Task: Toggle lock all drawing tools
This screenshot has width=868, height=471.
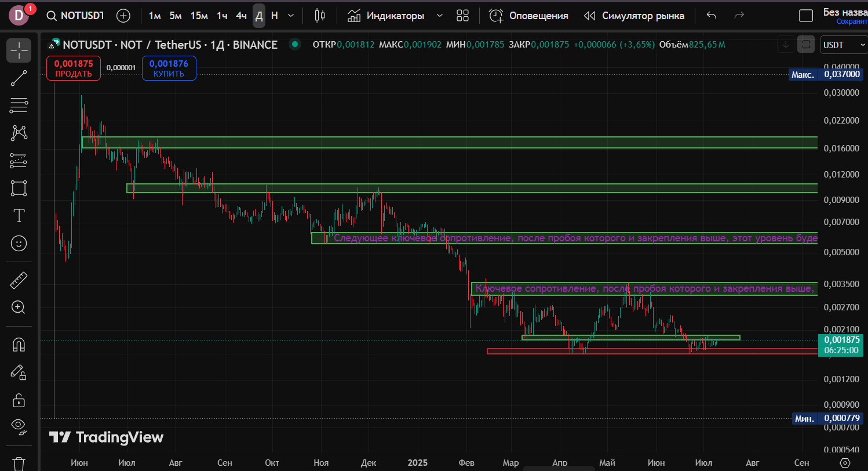Action: 19,400
